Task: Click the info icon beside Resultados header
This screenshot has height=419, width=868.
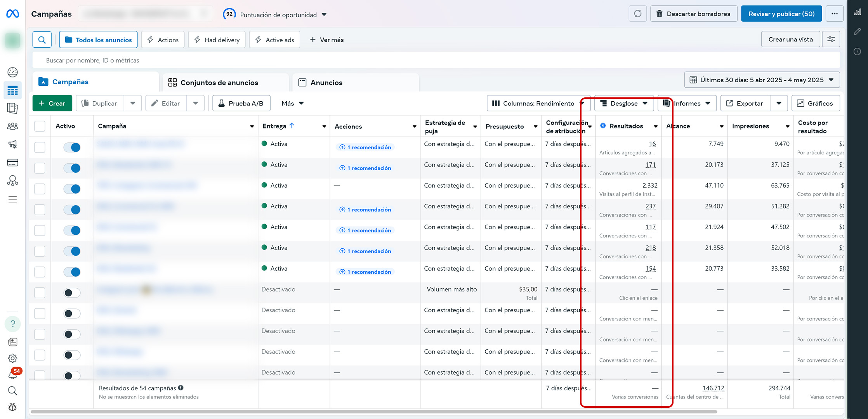Action: click(x=603, y=126)
